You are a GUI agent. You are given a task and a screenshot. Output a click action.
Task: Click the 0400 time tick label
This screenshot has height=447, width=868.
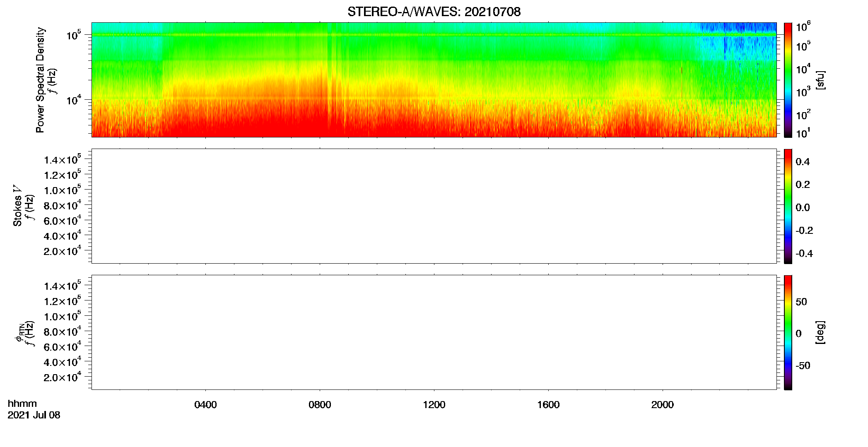(205, 405)
